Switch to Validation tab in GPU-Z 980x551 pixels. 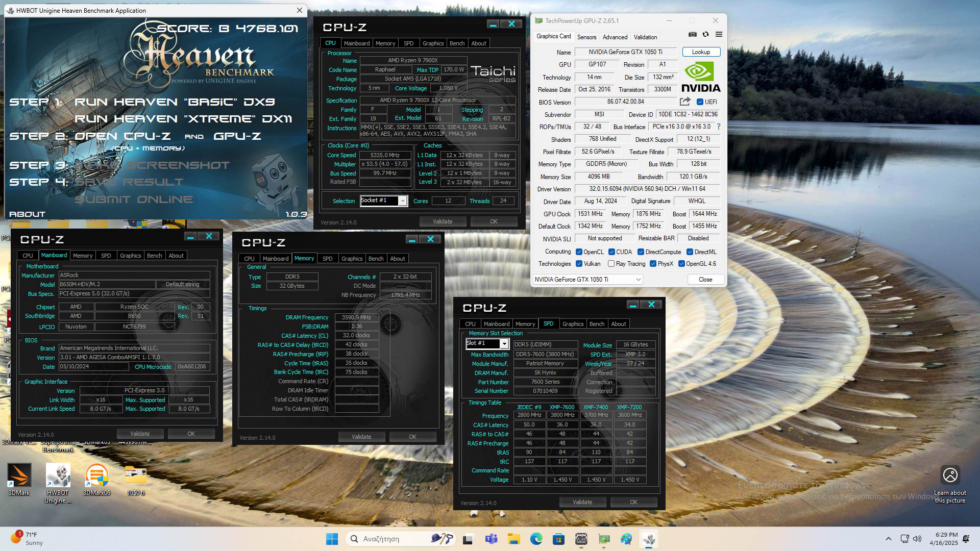pyautogui.click(x=645, y=37)
